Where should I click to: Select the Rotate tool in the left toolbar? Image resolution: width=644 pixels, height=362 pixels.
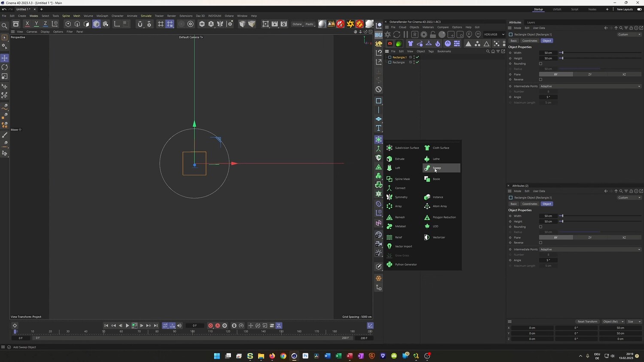[5, 67]
